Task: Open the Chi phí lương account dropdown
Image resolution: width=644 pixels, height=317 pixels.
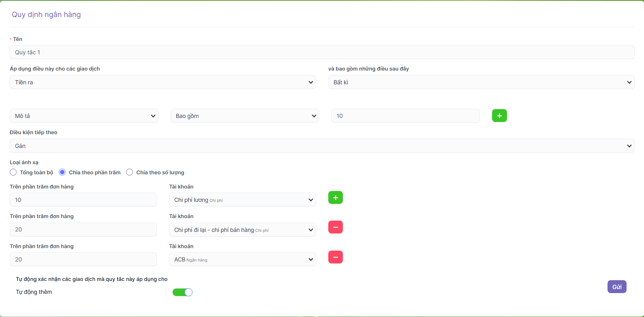Action: [x=242, y=200]
